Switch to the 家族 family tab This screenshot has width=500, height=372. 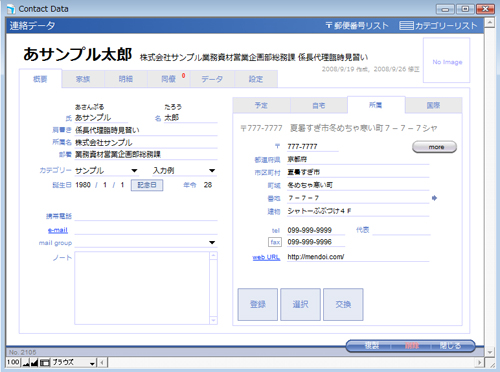83,79
